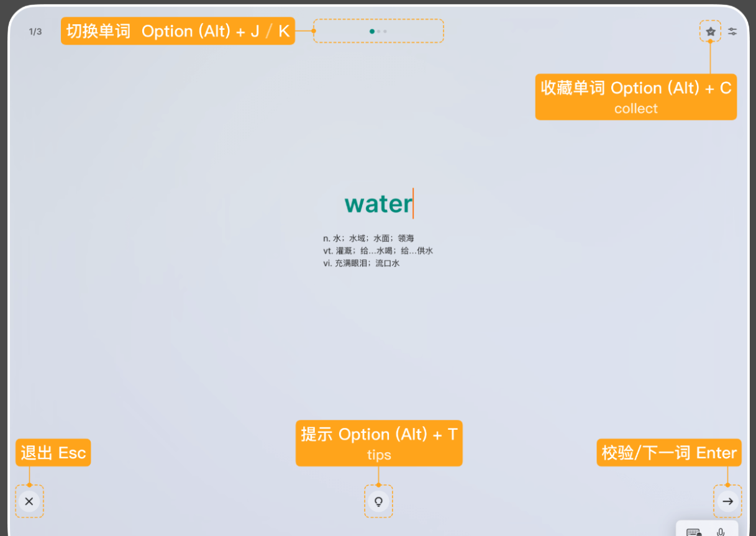Viewport: 756px width, 536px height.
Task: Select the first green pagination dot
Action: click(371, 31)
